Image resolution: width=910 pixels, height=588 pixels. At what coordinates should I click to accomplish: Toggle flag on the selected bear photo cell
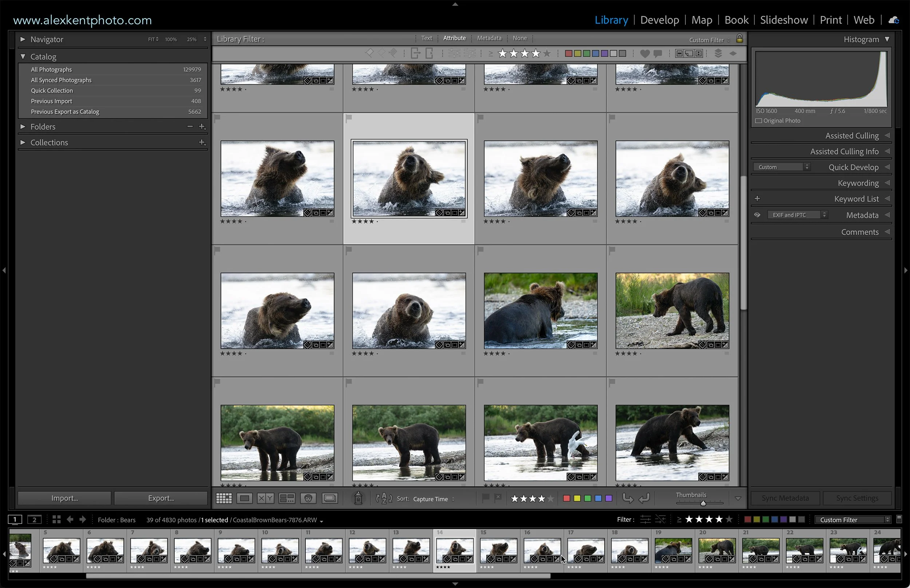point(349,119)
